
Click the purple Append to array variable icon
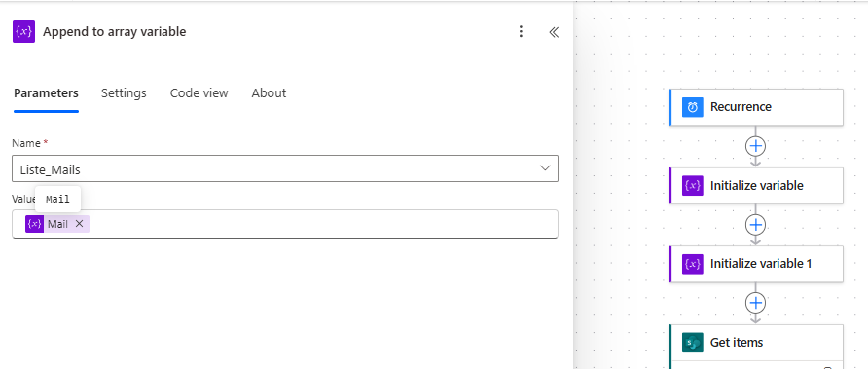click(23, 31)
